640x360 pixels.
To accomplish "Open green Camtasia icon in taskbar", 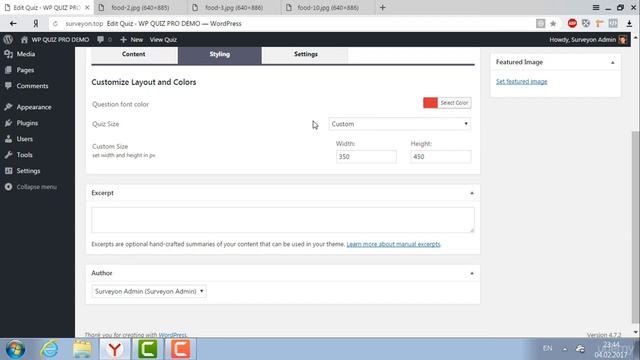I will (147, 349).
